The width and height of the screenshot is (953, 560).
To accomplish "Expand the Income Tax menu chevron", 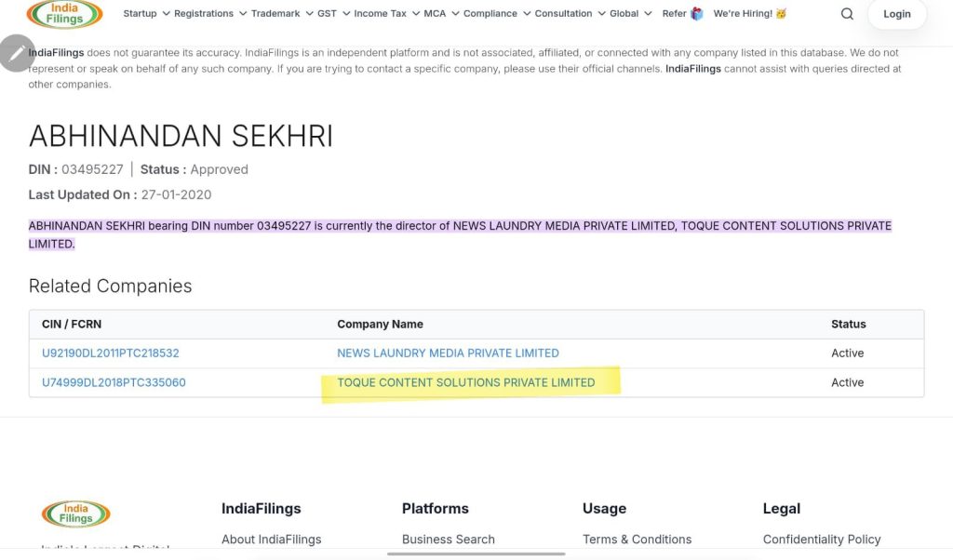I will pos(416,13).
